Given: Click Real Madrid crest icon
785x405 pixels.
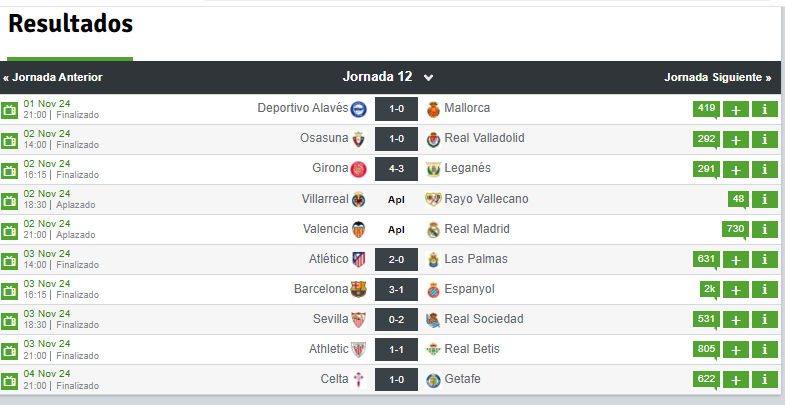Looking at the screenshot, I should (433, 229).
